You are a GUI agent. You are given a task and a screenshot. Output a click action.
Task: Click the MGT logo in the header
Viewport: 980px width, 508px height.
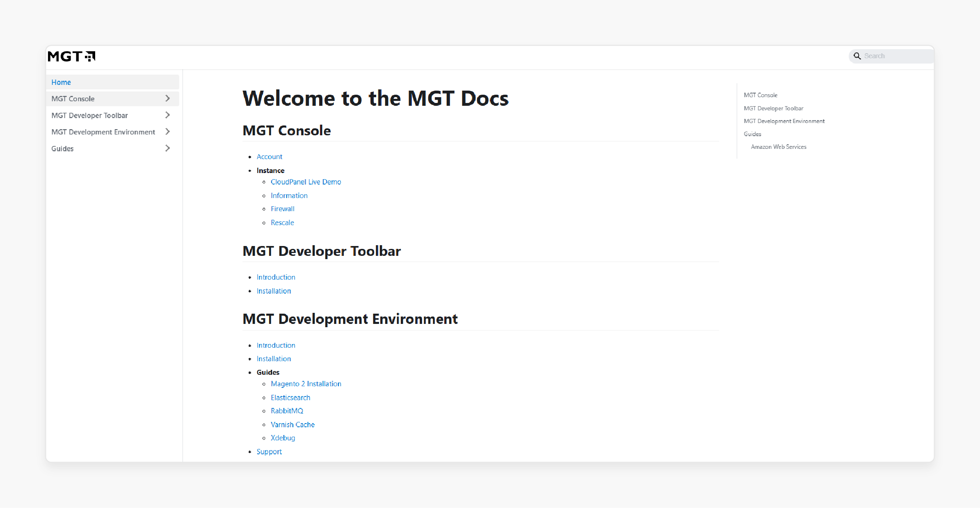[x=71, y=56]
